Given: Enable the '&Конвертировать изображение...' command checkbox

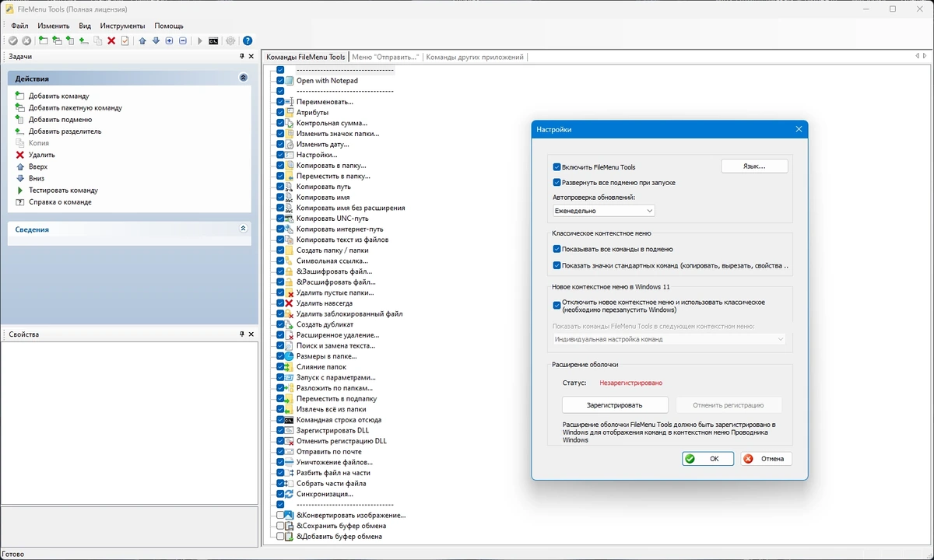Looking at the screenshot, I should (280, 515).
